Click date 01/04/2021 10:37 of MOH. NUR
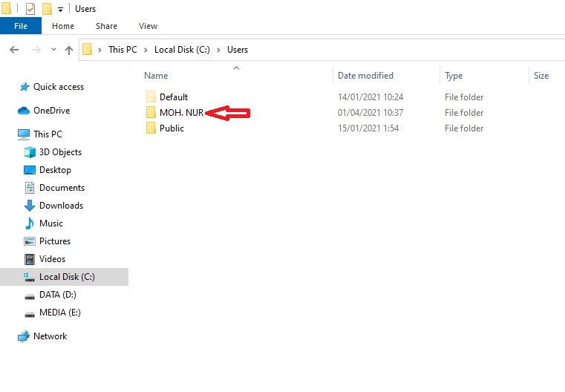 (x=370, y=112)
